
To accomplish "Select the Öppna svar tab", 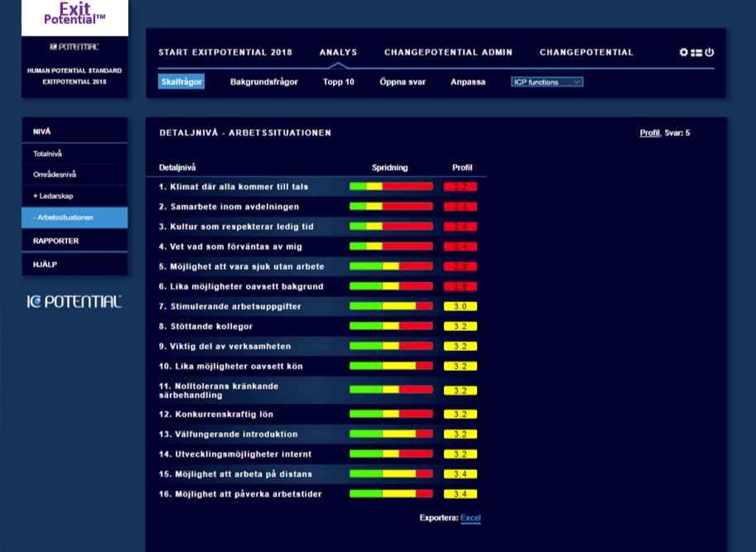I will click(x=402, y=82).
